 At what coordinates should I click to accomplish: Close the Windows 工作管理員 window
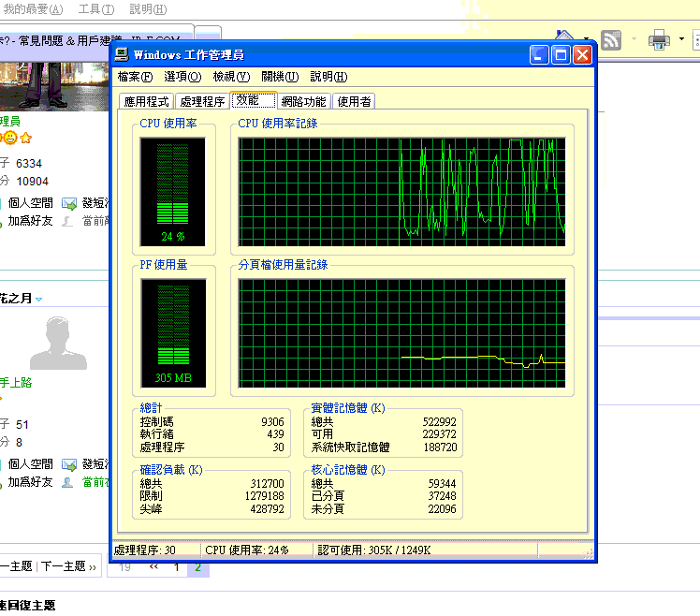click(x=583, y=55)
